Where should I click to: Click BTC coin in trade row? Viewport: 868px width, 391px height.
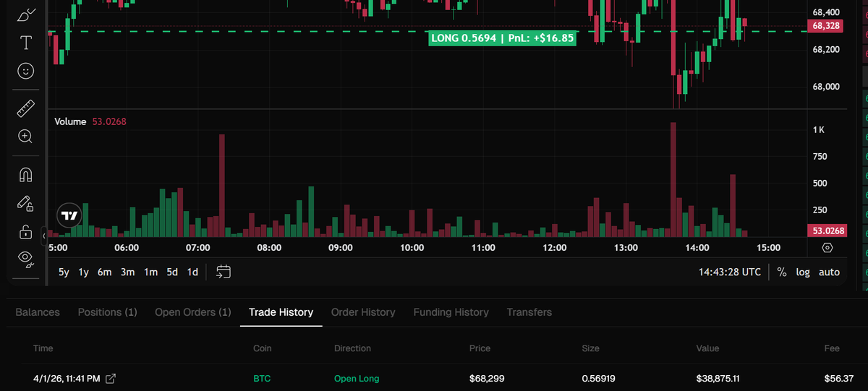pos(261,378)
